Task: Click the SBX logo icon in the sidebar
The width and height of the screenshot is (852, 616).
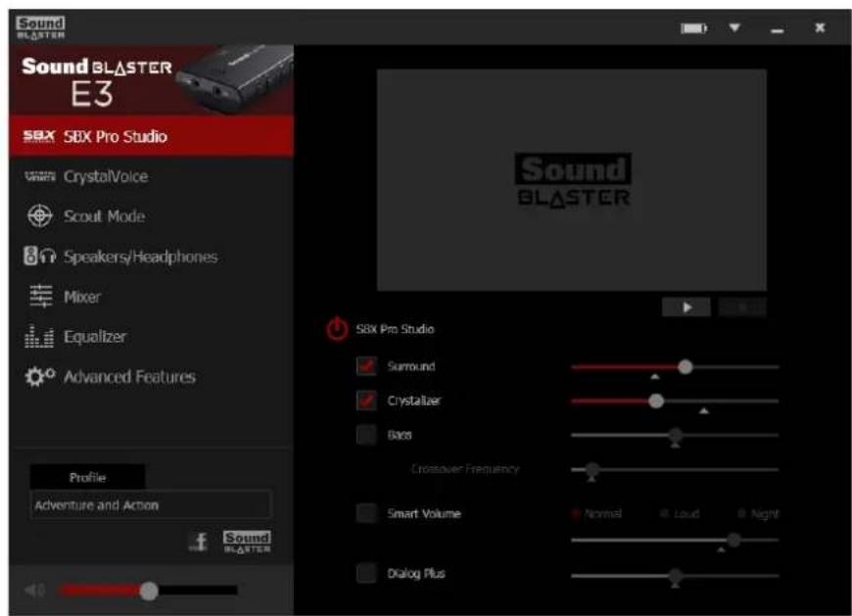Action: (x=38, y=136)
